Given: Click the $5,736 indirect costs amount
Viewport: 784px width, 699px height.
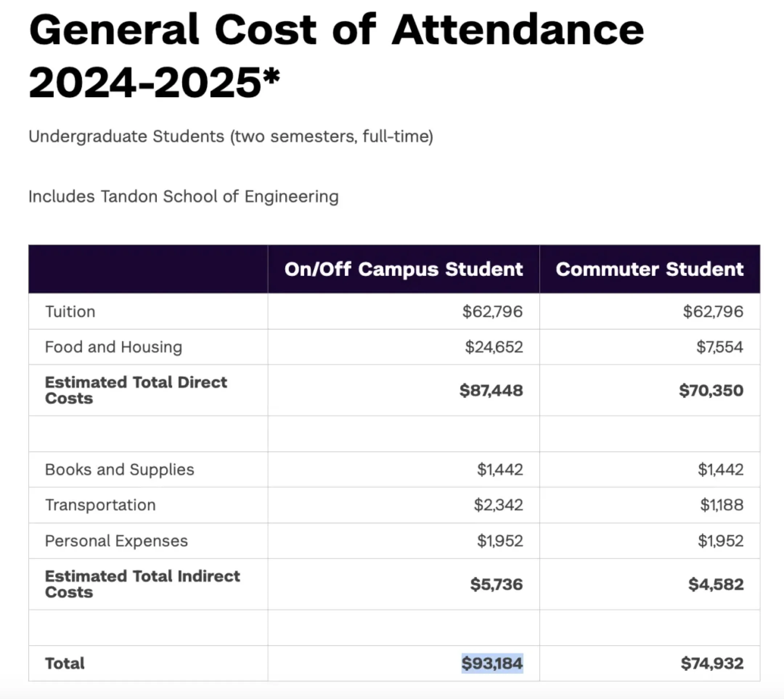Looking at the screenshot, I should click(x=496, y=585).
